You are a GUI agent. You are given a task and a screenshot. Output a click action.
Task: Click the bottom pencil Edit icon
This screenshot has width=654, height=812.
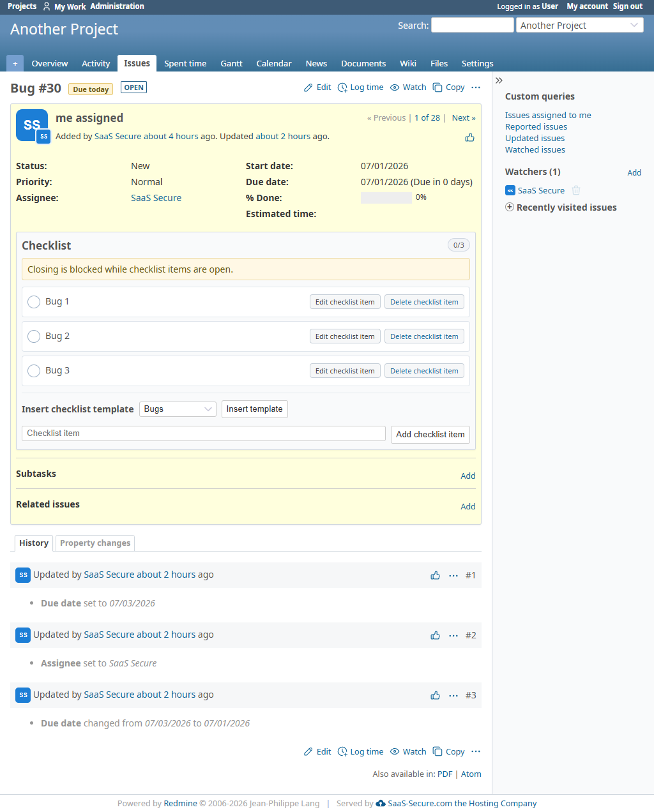308,751
